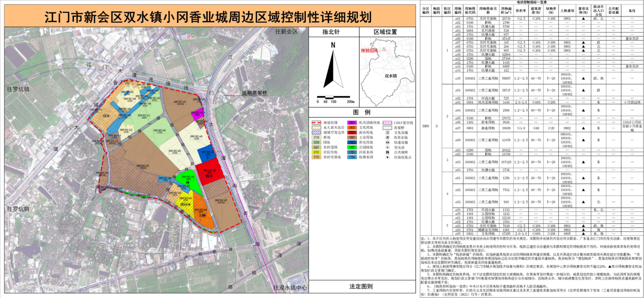Click the 往新会区 direction label
Viewport: 644px width, 298px height.
pos(287,32)
